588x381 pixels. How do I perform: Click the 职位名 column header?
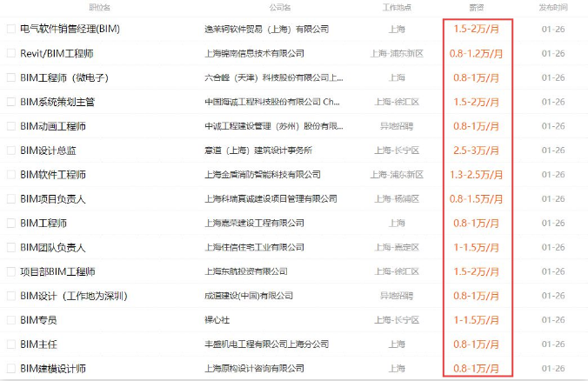(99, 7)
